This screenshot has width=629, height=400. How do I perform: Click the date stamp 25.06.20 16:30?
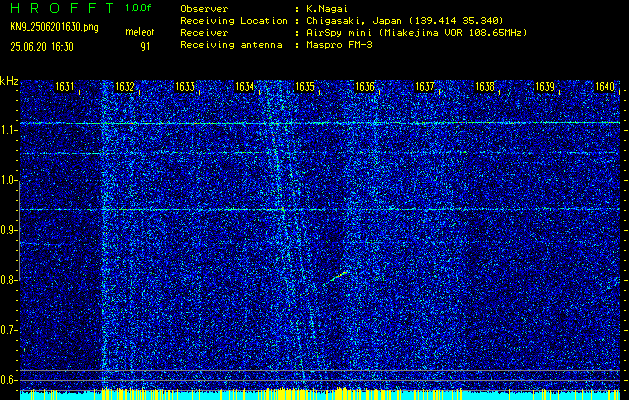[x=42, y=47]
